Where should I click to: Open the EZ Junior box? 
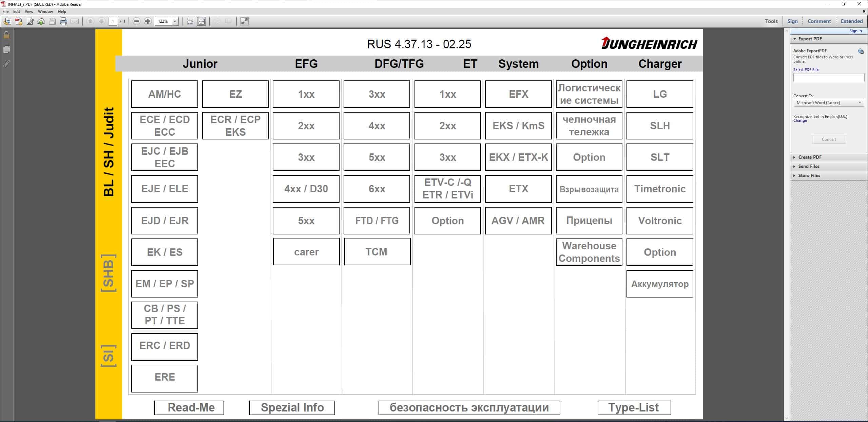tap(235, 94)
